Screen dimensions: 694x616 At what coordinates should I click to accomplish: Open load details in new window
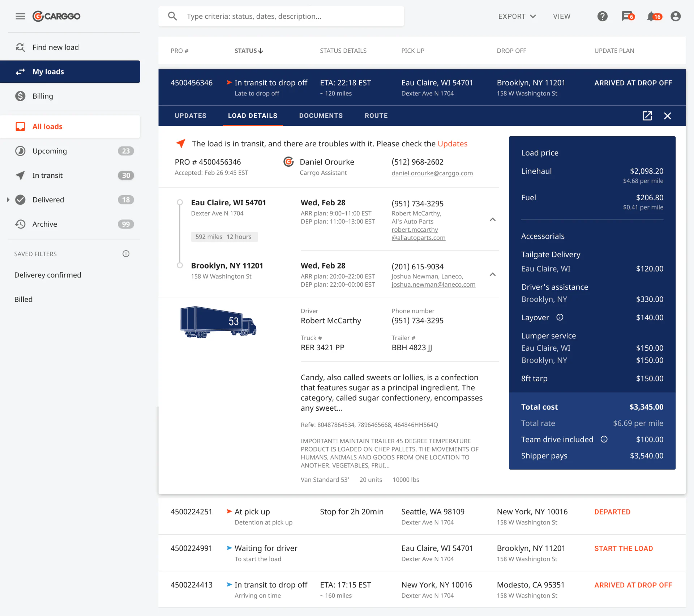click(x=647, y=116)
